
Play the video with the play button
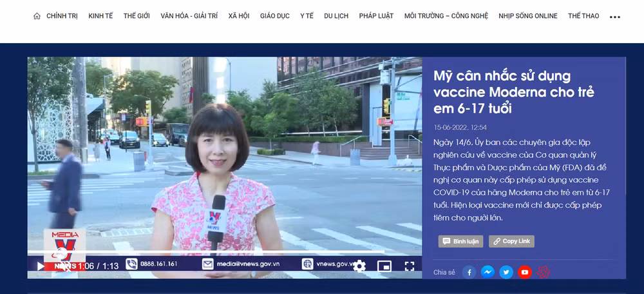[x=40, y=266]
